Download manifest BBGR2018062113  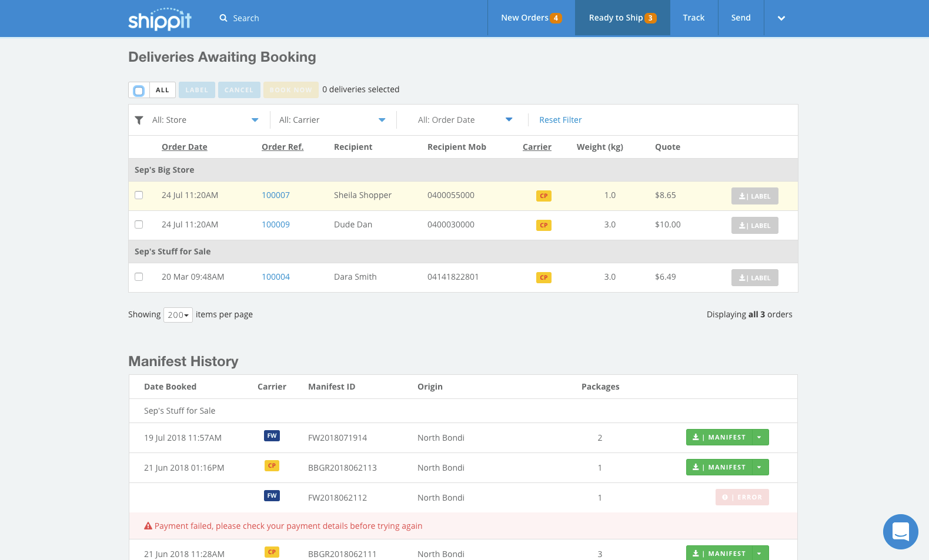[x=719, y=467]
